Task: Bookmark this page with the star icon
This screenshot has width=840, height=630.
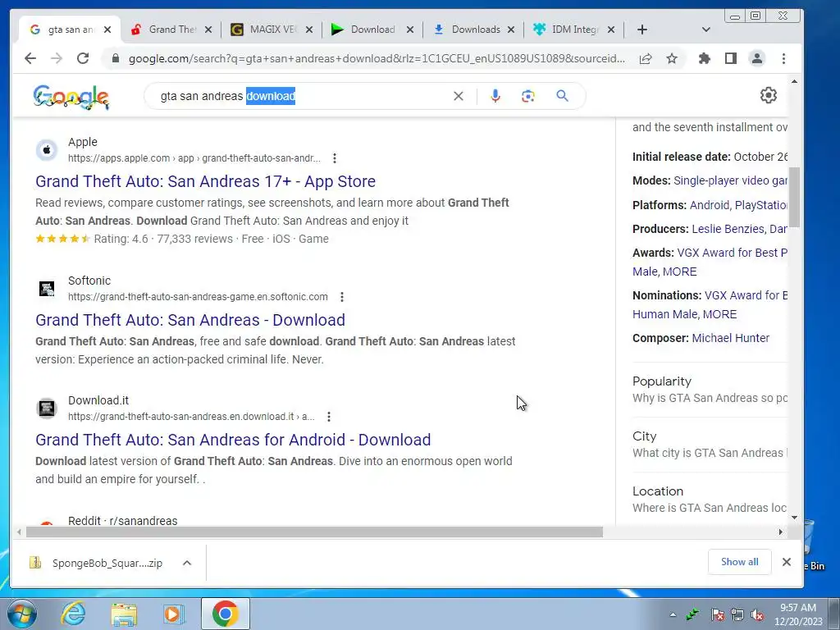Action: tap(672, 58)
